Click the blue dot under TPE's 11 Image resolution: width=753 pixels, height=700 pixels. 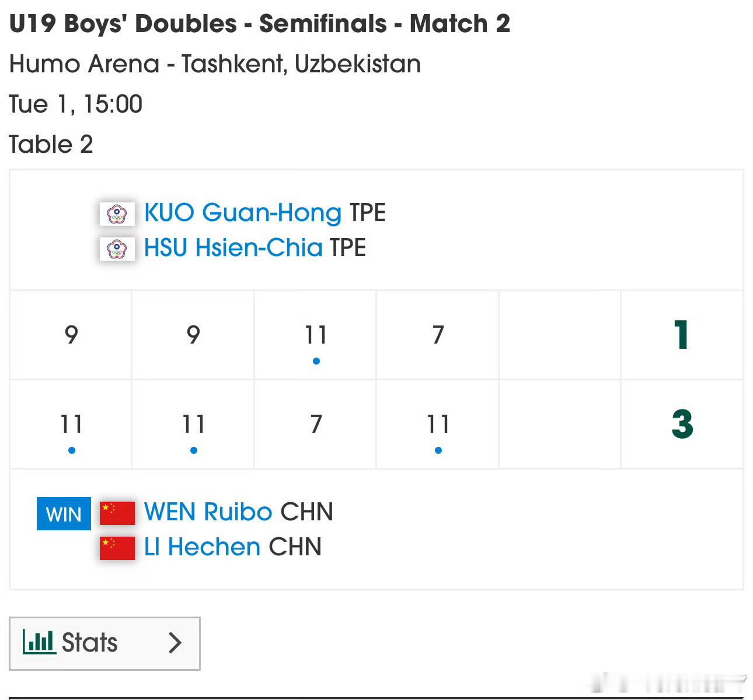[316, 361]
